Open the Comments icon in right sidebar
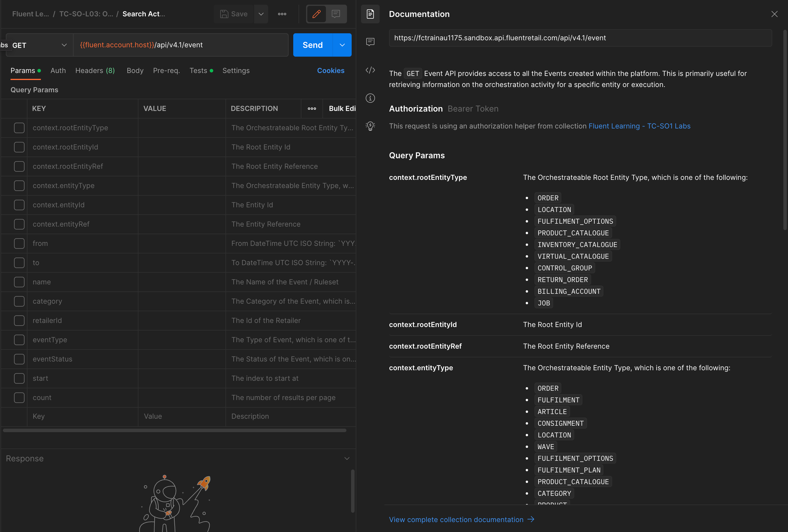This screenshot has width=788, height=532. (370, 42)
